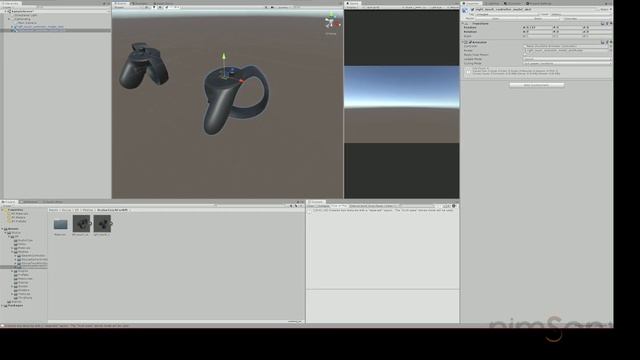Click Clear in the Console toolbar
Viewport: 640px width, 360px height.
tap(310, 206)
